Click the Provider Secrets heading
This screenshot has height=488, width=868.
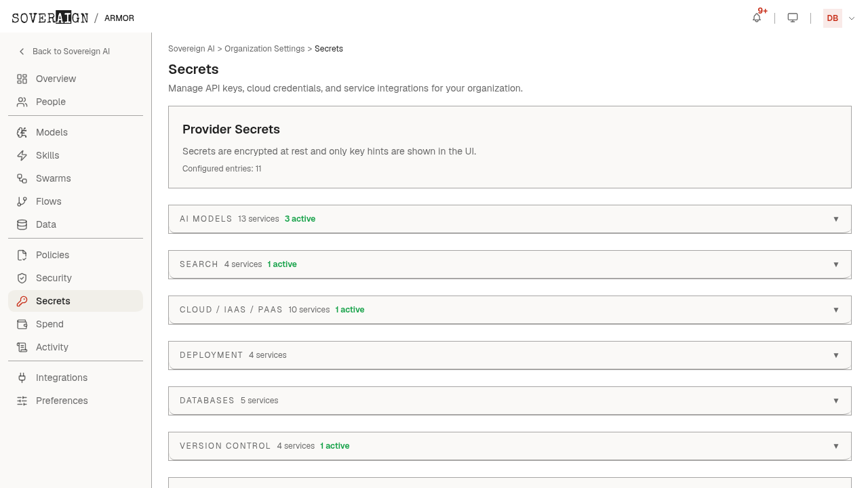pos(231,129)
